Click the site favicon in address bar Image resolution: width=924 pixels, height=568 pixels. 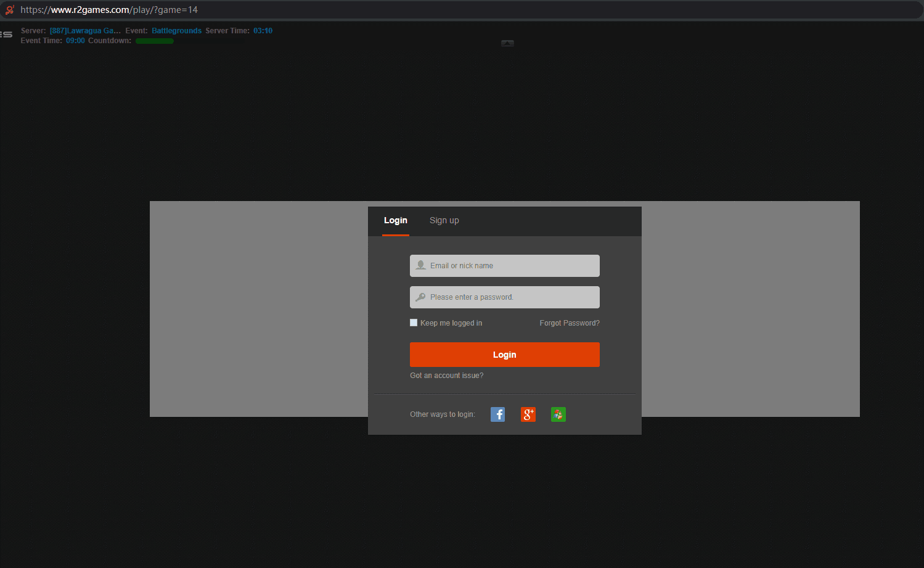pos(10,10)
